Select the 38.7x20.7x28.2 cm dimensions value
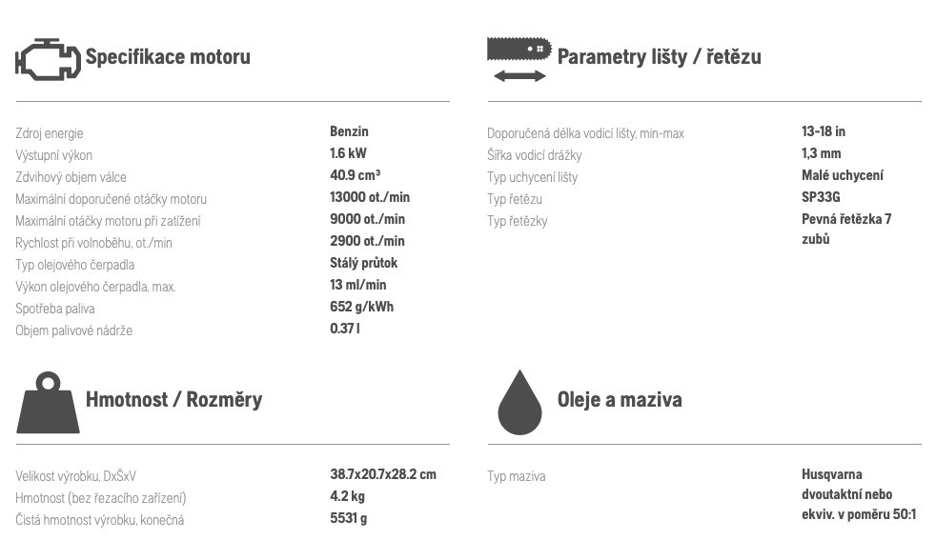936x560 pixels. point(382,474)
